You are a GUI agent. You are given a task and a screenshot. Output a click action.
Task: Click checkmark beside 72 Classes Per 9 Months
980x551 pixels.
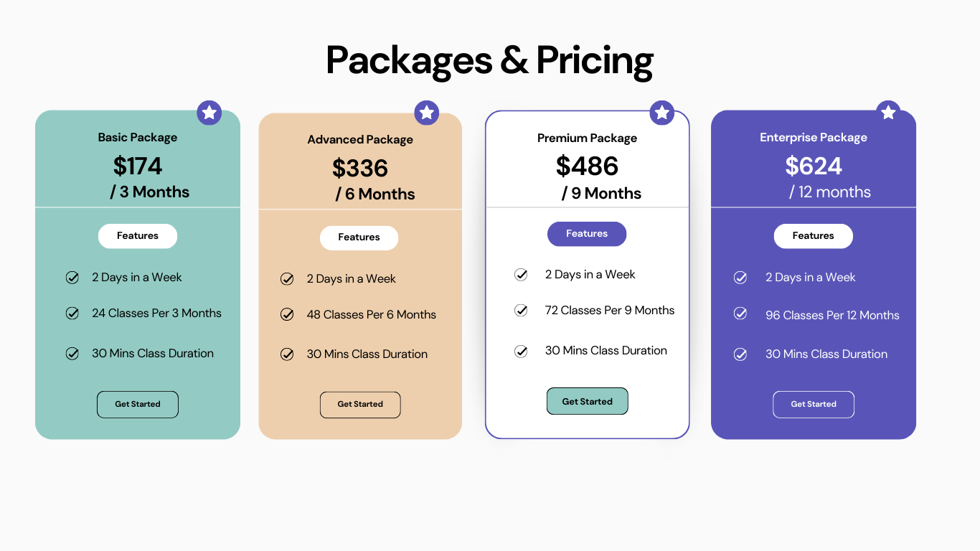tap(522, 311)
